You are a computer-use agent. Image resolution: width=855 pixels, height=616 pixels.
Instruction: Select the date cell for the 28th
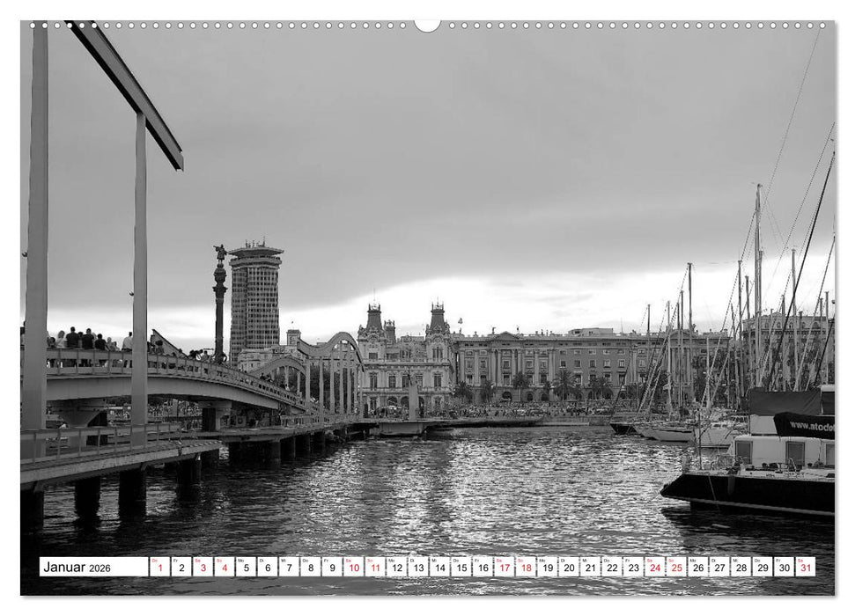[x=741, y=567]
